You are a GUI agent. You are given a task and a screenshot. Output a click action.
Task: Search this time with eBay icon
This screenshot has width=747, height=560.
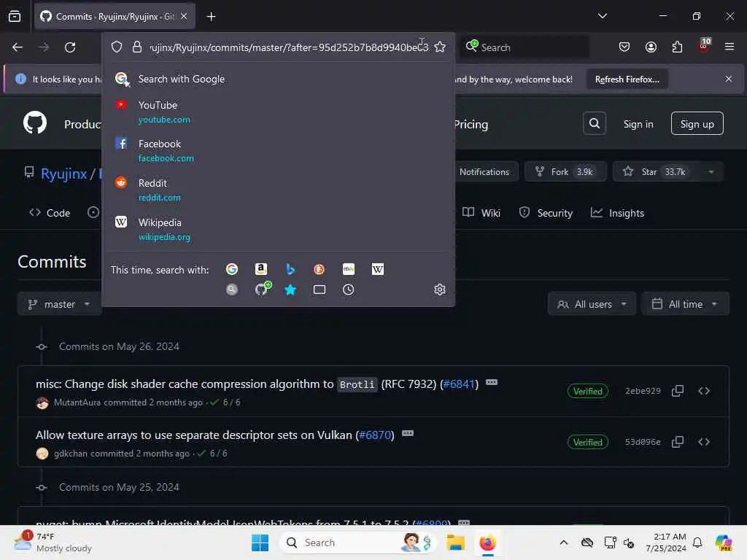coord(348,270)
